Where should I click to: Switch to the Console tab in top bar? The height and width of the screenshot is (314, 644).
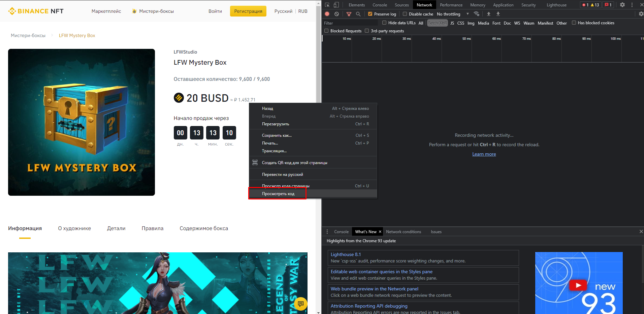click(380, 5)
